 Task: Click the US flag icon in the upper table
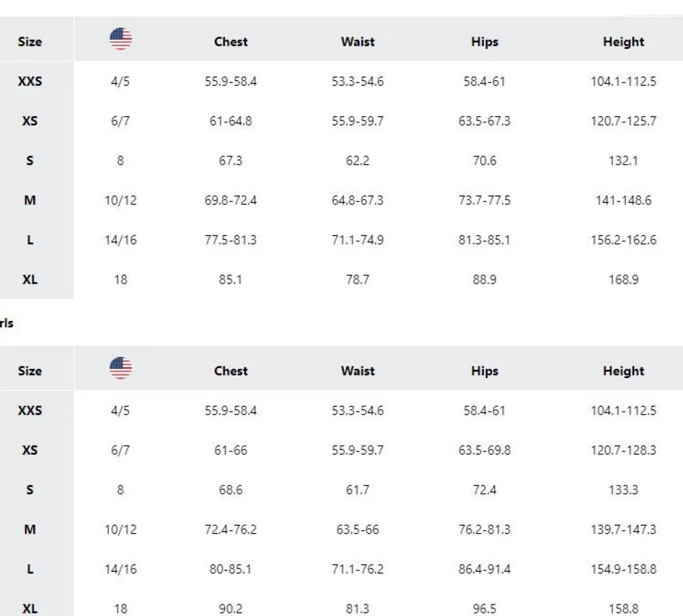point(121,39)
